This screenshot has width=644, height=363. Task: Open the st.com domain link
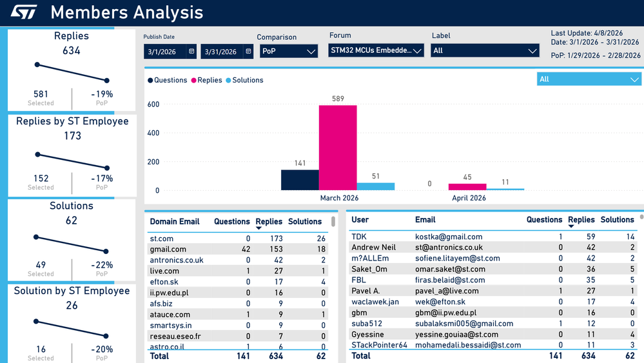click(x=161, y=239)
